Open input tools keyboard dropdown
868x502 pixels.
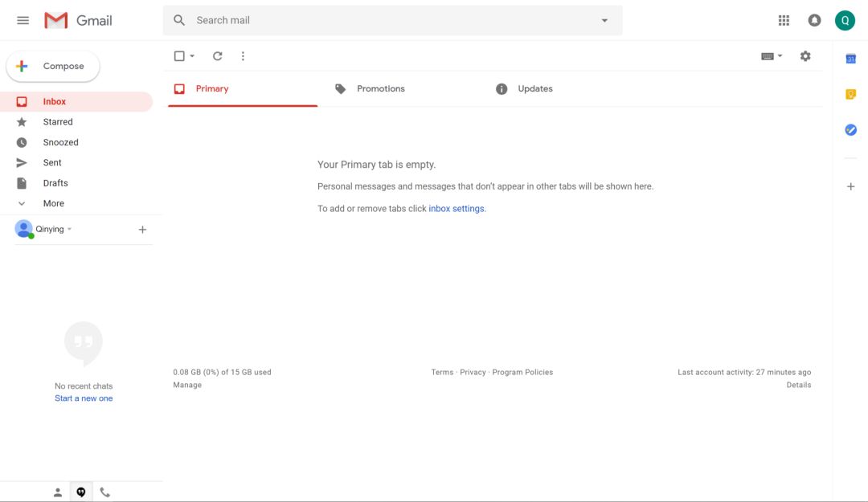tap(772, 56)
